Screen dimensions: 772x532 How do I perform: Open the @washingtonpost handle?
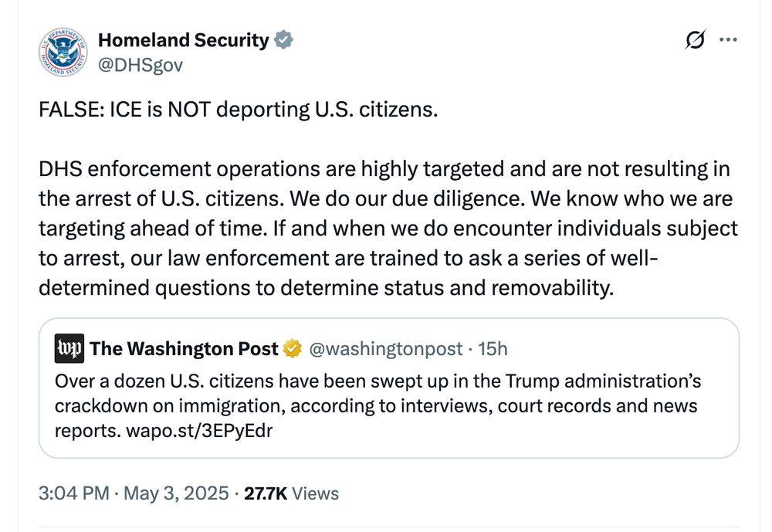[x=385, y=349]
